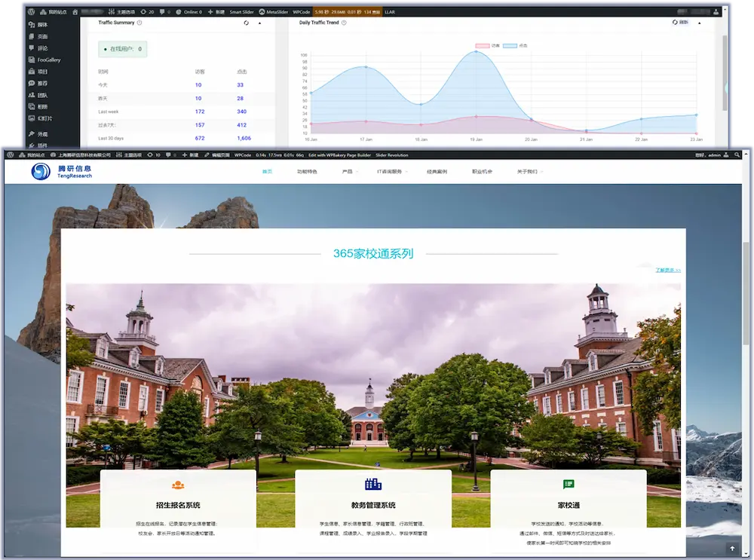754x560 pixels.
Task: Click the 19 Jan peak point on chart
Action: click(x=476, y=52)
